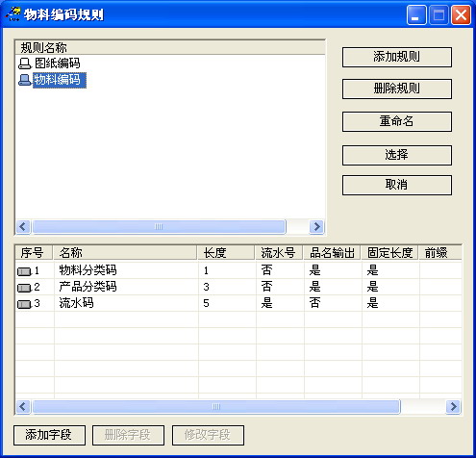Viewport: 476px width, 458px height.
Task: Click left arrow of field table scrollbar
Action: pyautogui.click(x=23, y=407)
